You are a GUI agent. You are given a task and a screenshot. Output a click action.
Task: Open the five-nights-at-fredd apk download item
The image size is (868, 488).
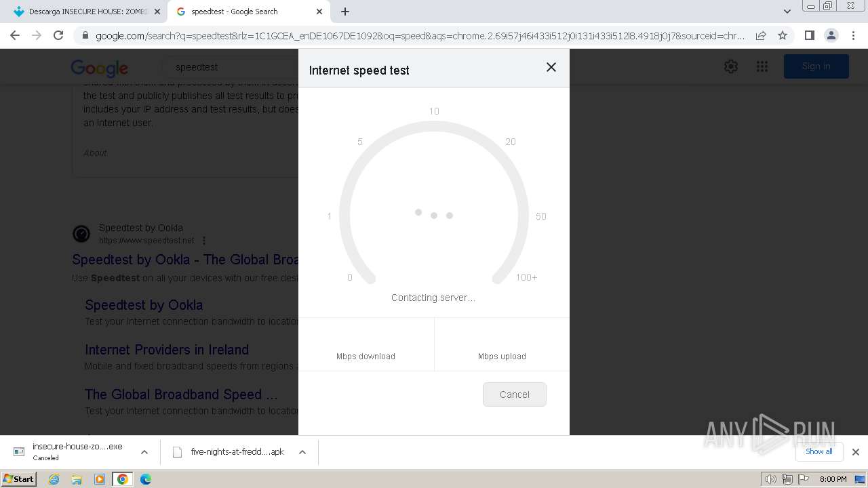(229, 452)
